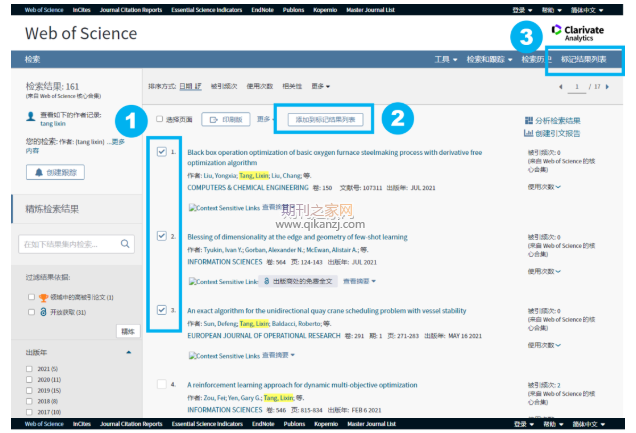636x433 pixels.
Task: Tick the select page checkbox
Action: coord(160,119)
